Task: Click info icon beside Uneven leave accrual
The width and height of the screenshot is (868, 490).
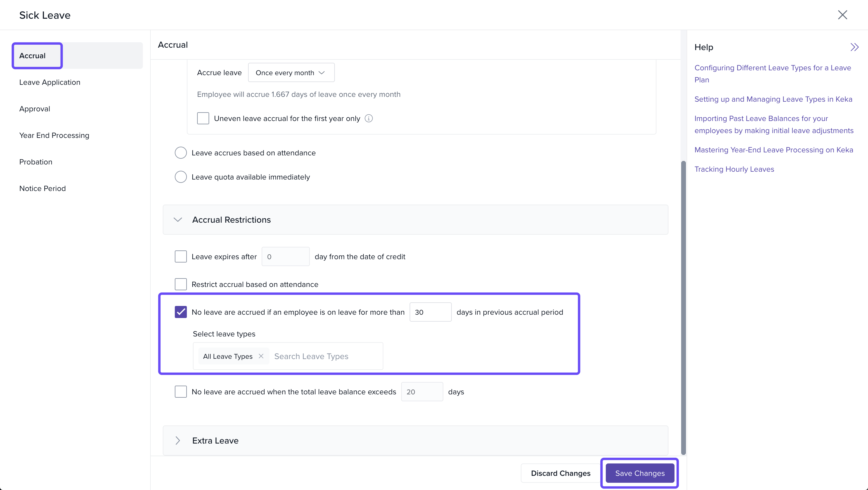Action: [369, 118]
